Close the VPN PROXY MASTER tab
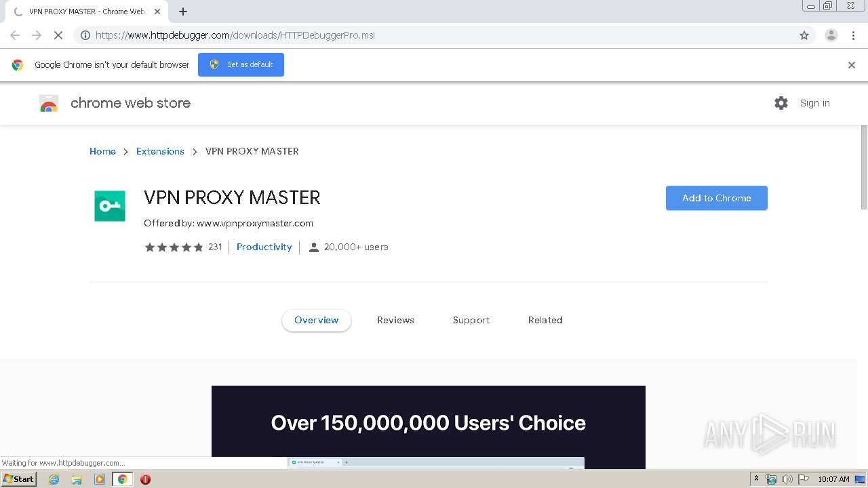Image resolution: width=868 pixels, height=488 pixels. pyautogui.click(x=157, y=12)
